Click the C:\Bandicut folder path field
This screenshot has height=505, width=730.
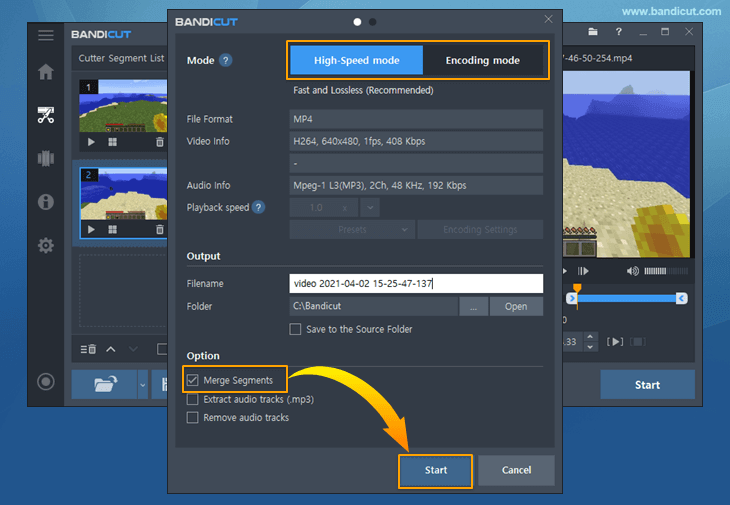click(373, 306)
